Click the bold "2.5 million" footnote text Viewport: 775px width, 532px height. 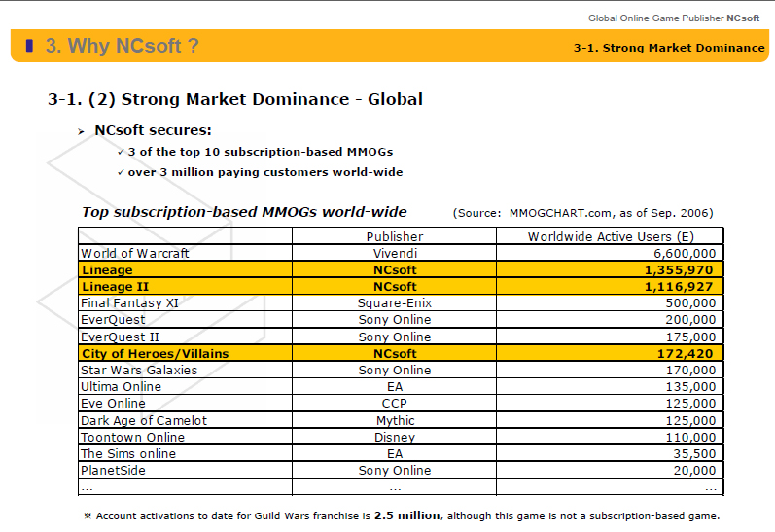coord(407,515)
